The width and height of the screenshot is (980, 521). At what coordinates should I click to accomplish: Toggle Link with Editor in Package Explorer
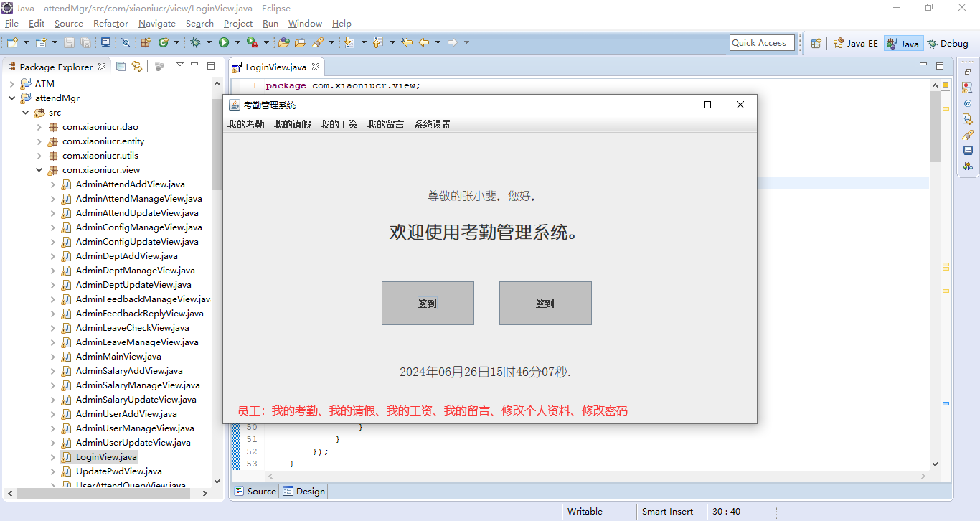(x=136, y=67)
